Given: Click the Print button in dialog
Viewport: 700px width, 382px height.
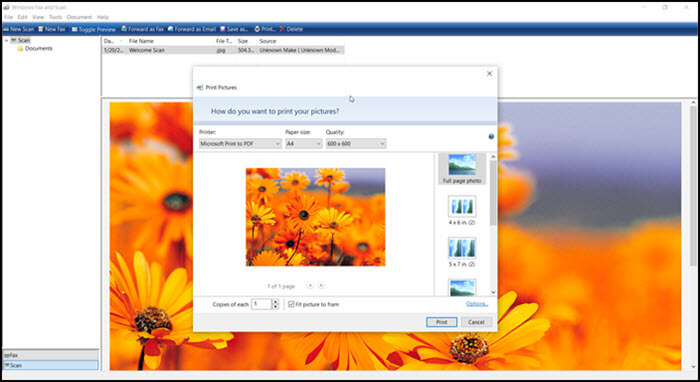Looking at the screenshot, I should [442, 322].
